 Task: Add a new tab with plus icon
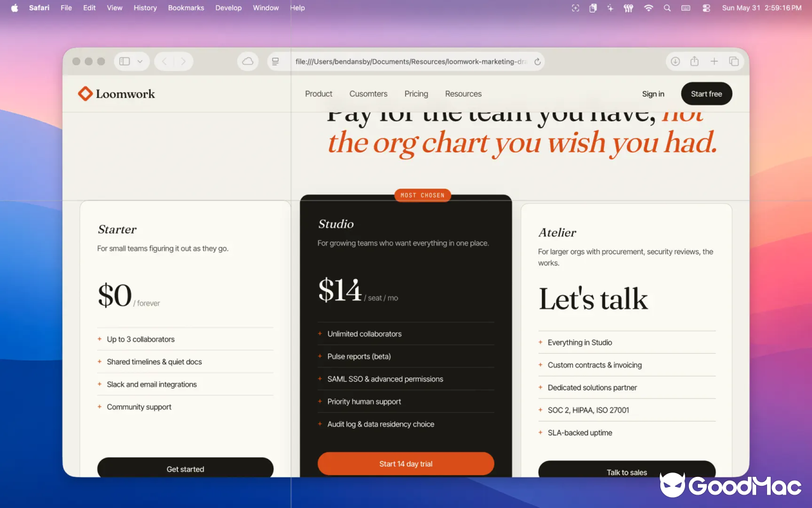(714, 62)
